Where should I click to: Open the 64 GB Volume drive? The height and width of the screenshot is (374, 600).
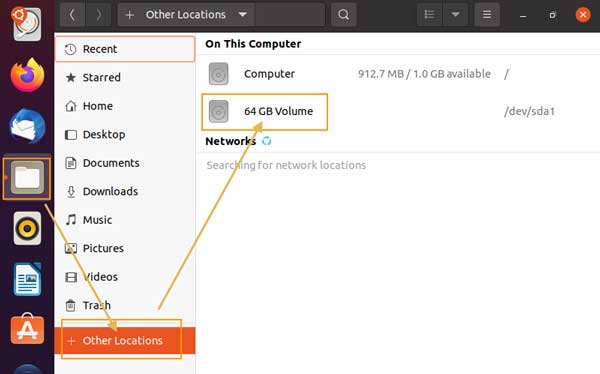pos(265,111)
